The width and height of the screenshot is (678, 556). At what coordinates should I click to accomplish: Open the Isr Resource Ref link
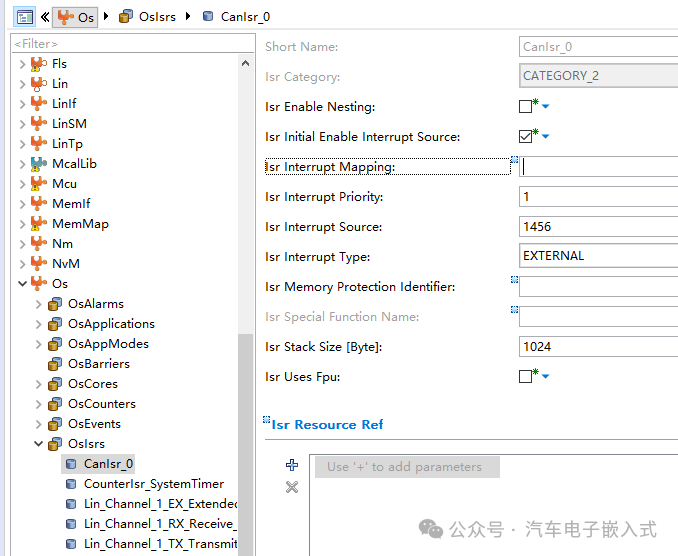[327, 424]
